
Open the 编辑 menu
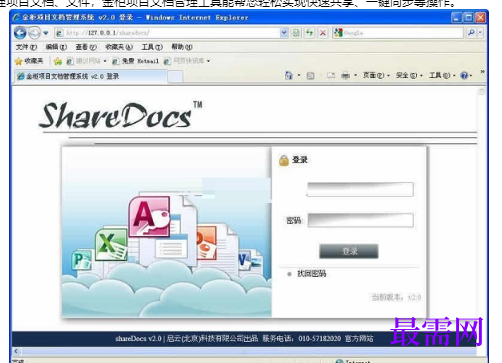point(56,47)
